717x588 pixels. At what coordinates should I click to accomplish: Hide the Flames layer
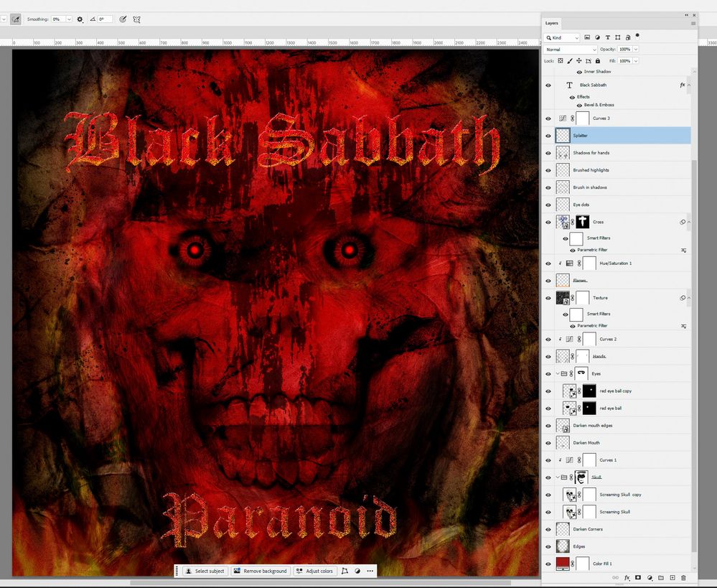tap(548, 281)
